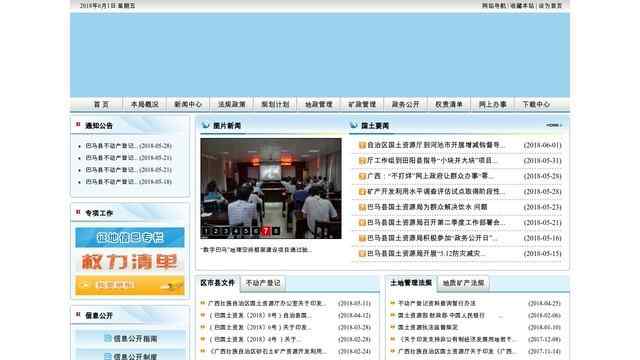
Task: Click the icon beside the 2018-05-31 news item
Action: click(x=362, y=160)
